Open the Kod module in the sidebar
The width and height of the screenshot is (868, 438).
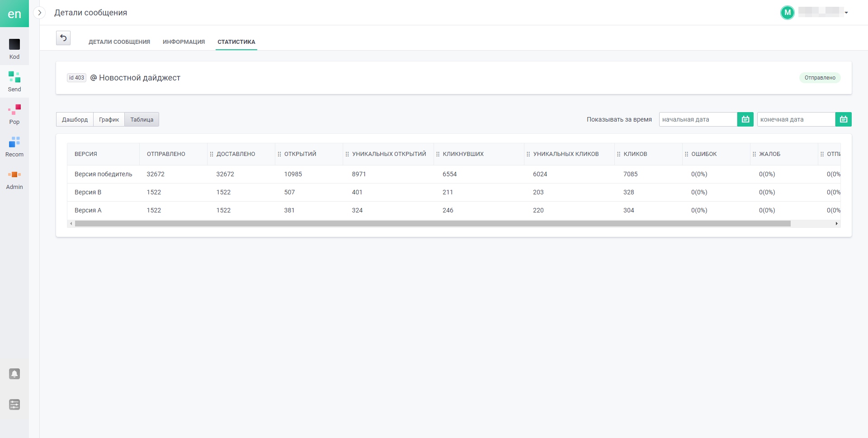(14, 49)
